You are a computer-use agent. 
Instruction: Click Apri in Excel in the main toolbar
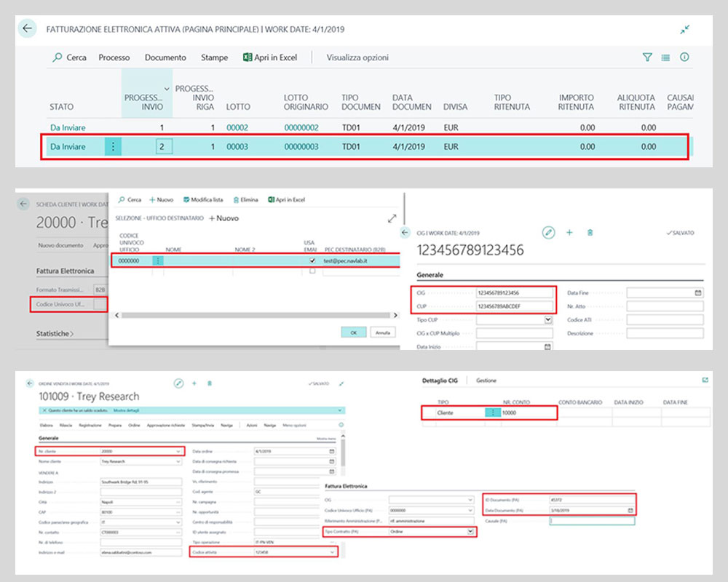coord(272,57)
